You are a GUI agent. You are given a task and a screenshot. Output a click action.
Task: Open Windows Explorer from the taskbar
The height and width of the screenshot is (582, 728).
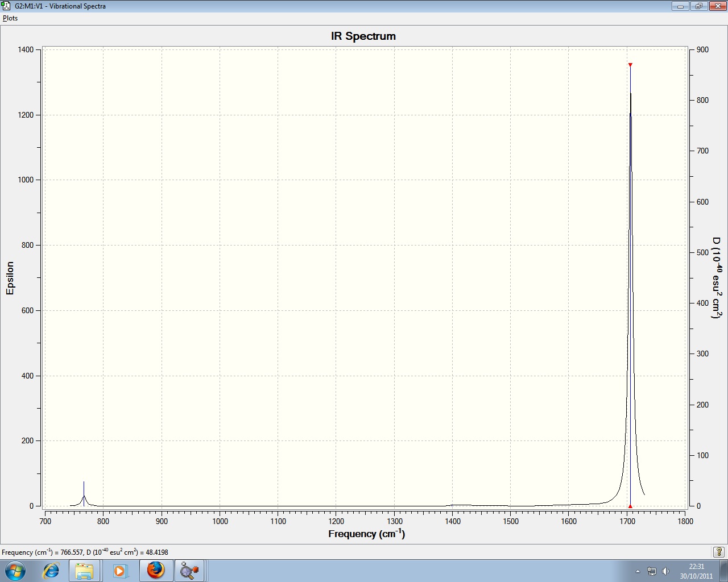pyautogui.click(x=84, y=570)
